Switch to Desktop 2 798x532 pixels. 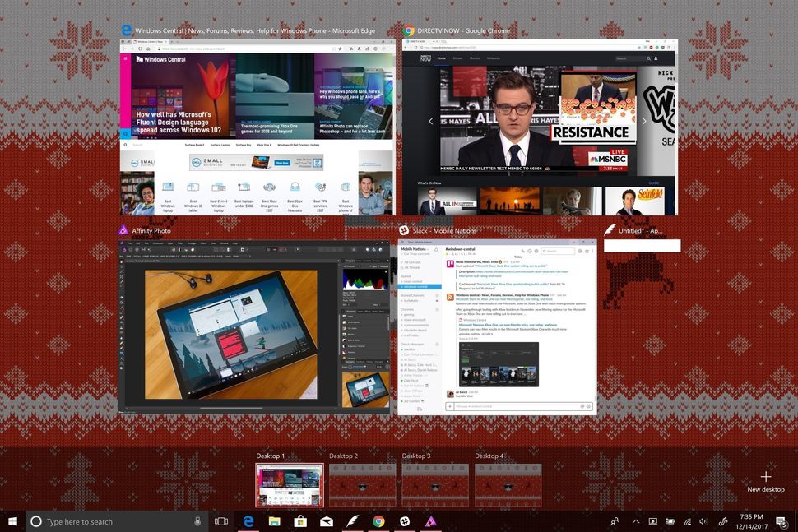click(x=363, y=484)
